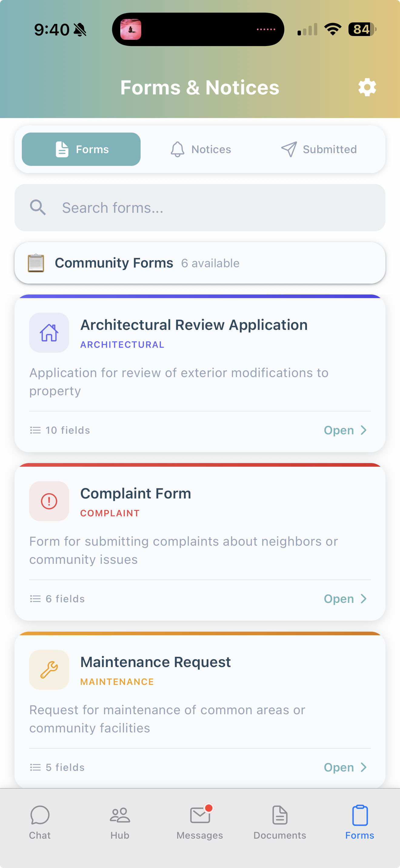Image resolution: width=400 pixels, height=868 pixels.
Task: Open the settings gear icon
Action: (367, 87)
